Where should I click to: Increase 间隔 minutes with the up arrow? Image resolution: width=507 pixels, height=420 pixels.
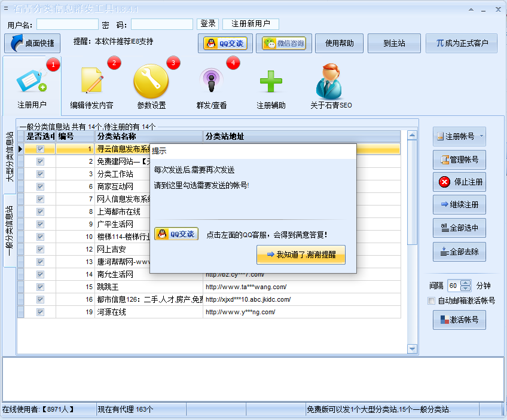coord(466,284)
